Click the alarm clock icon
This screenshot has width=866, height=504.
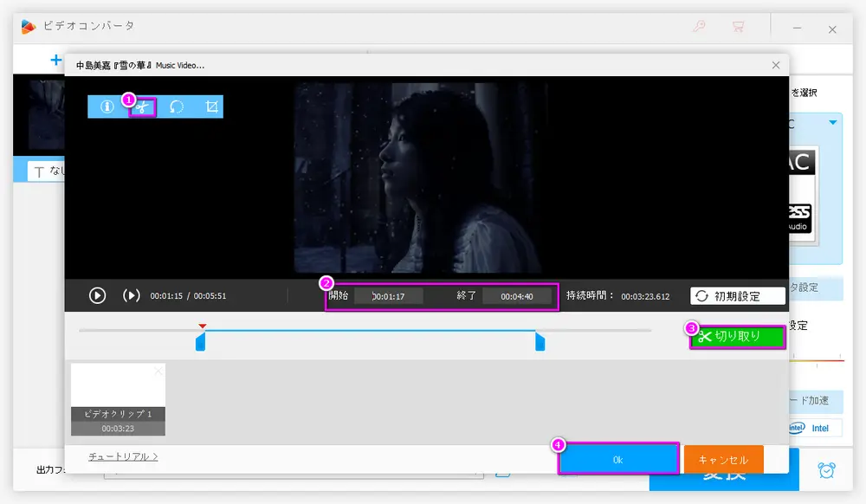pos(827,470)
